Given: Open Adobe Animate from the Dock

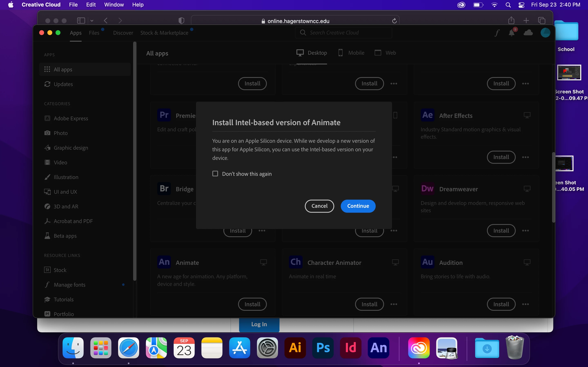Looking at the screenshot, I should [x=378, y=348].
